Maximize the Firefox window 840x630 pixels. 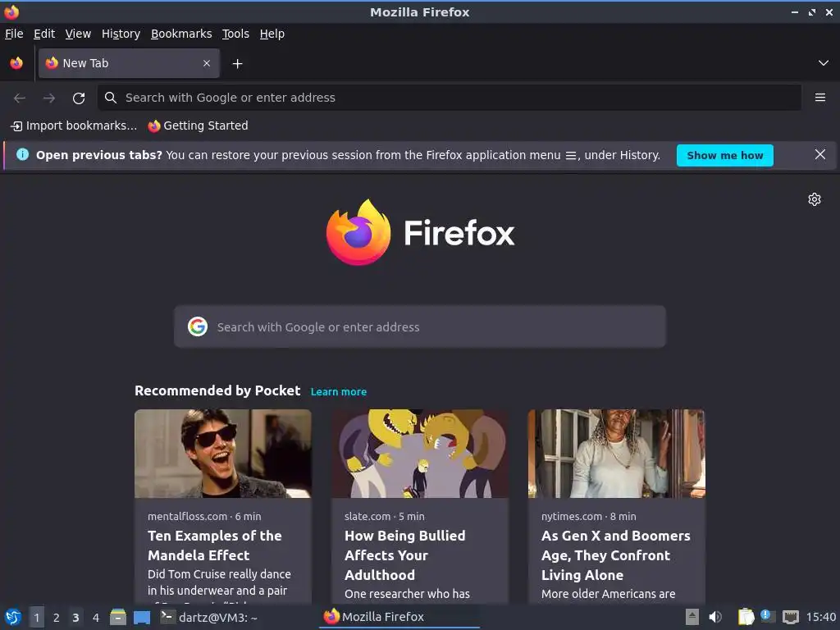point(812,11)
